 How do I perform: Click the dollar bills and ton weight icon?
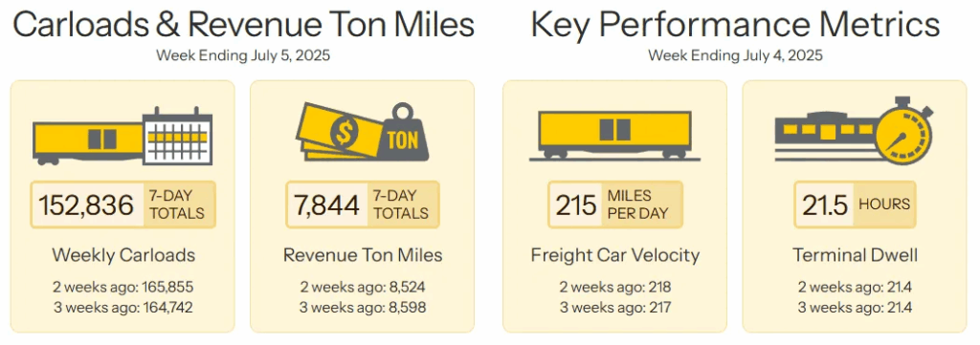pyautogui.click(x=362, y=133)
